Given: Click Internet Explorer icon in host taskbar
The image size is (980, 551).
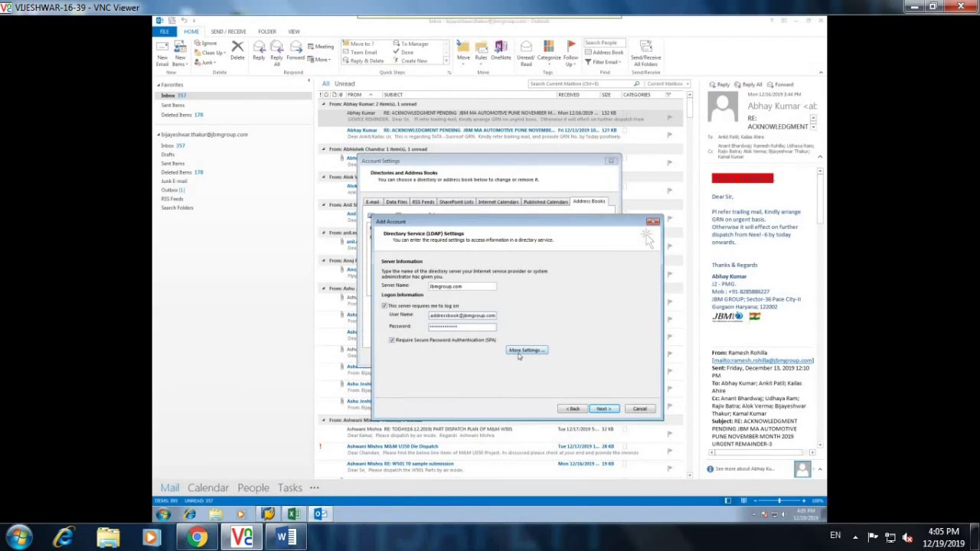Looking at the screenshot, I should 64,537.
